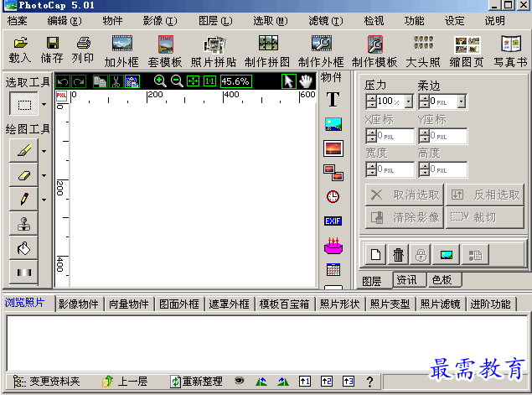The width and height of the screenshot is (532, 395).
Task: Open the 影像 image menu
Action: pyautogui.click(x=160, y=21)
